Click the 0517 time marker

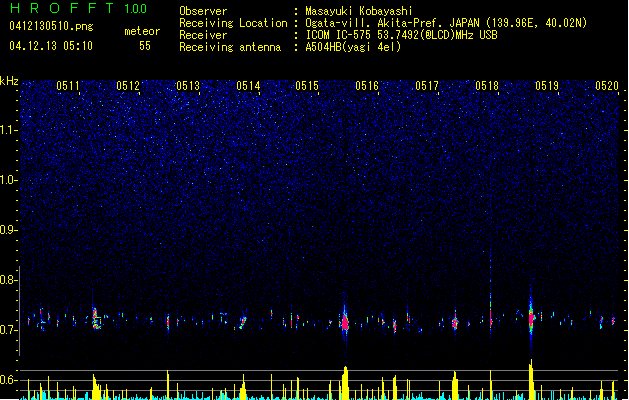coord(427,86)
